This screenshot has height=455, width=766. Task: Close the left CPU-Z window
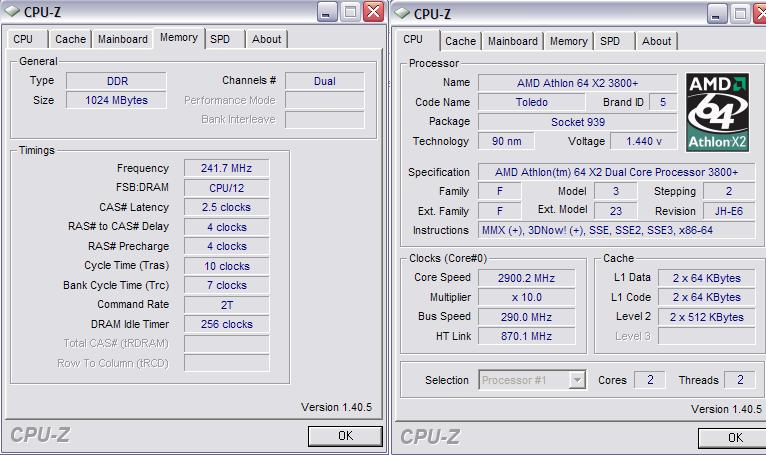point(373,12)
